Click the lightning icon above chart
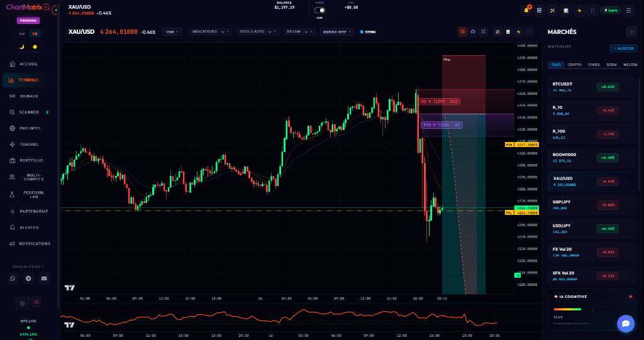The width and height of the screenshot is (644, 340). 519,31
